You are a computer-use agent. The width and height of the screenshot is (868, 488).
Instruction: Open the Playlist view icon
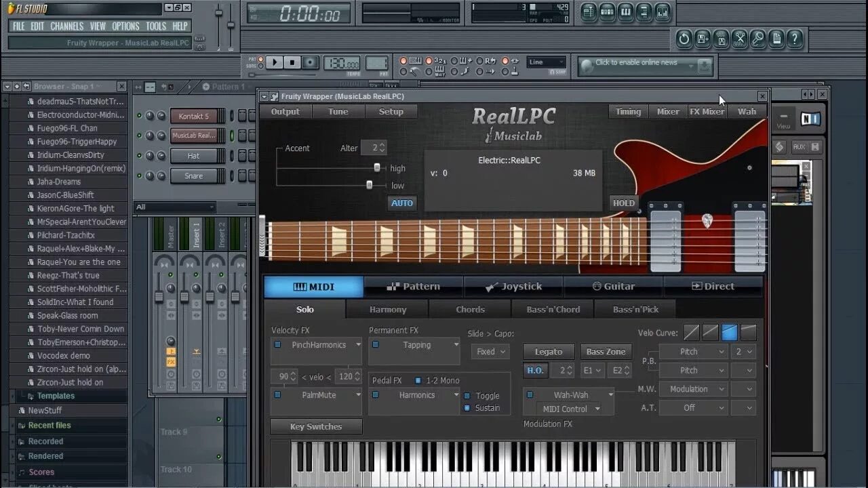tap(588, 12)
